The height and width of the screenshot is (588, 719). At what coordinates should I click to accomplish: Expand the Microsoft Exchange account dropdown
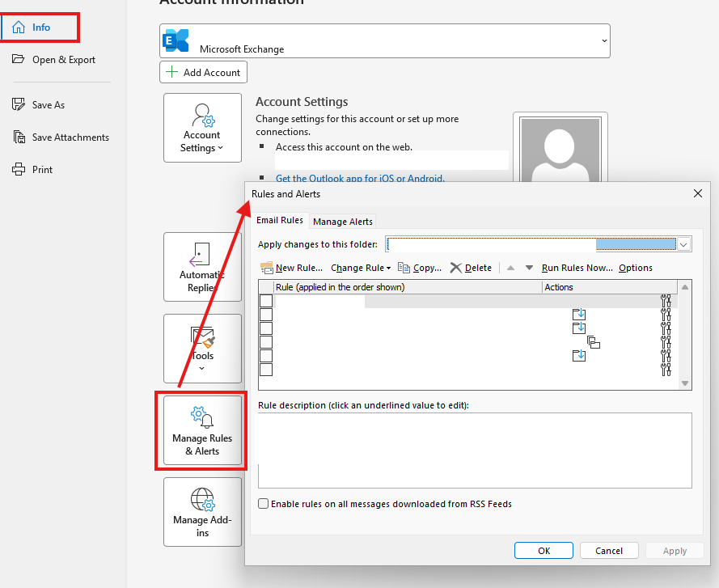[x=604, y=40]
